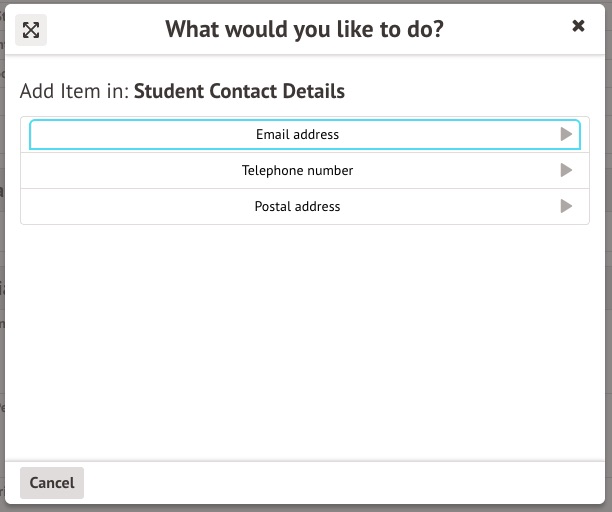The height and width of the screenshot is (512, 612).
Task: Expand the Telephone number row triangle
Action: click(566, 170)
